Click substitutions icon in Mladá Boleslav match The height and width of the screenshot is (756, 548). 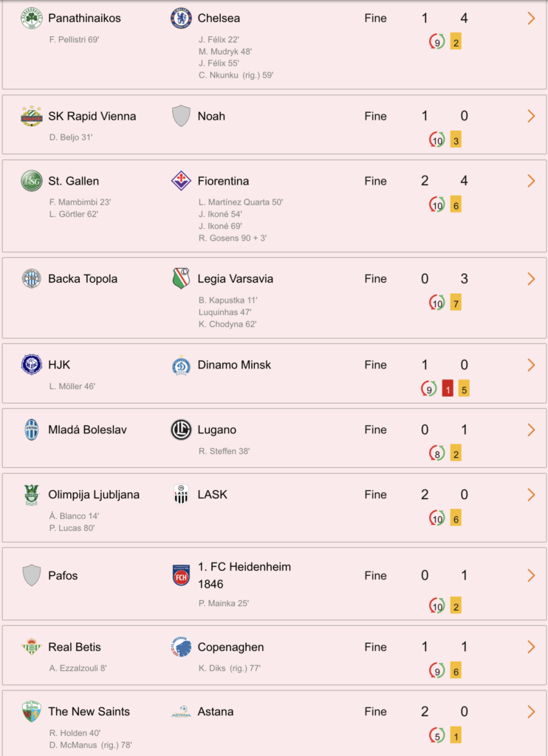(437, 453)
